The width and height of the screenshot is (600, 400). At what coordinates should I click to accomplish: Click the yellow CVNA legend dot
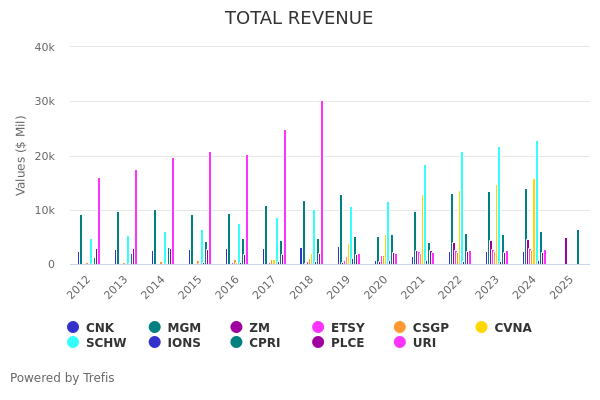pos(481,328)
